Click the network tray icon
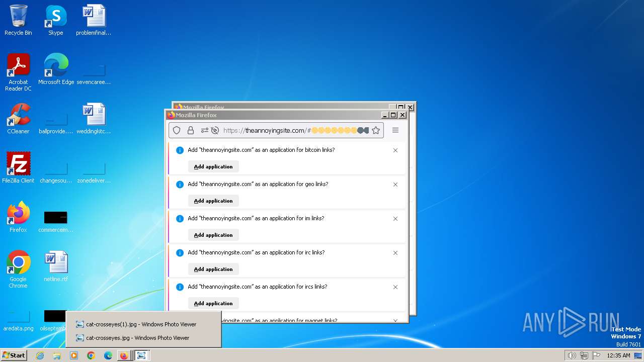Image resolution: width=644 pixels, height=362 pixels. pyautogui.click(x=584, y=355)
